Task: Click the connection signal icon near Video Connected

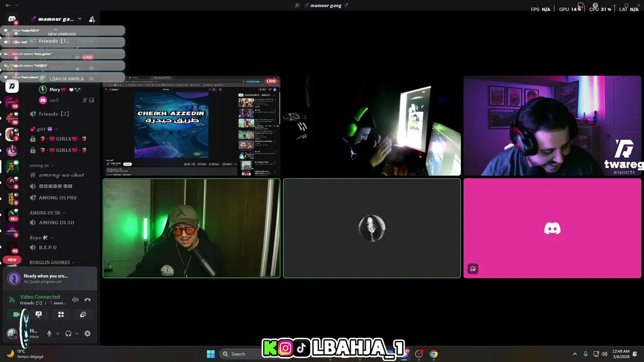Action: point(12,300)
